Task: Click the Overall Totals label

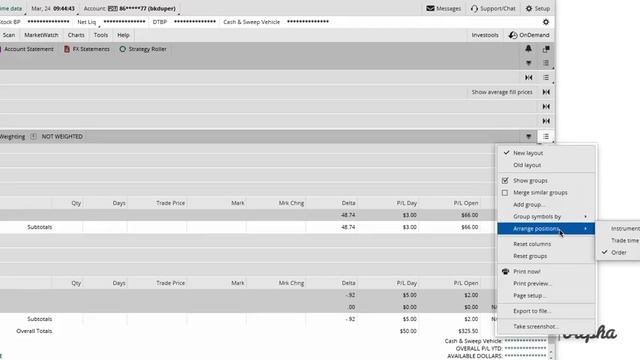Action: pos(34,331)
